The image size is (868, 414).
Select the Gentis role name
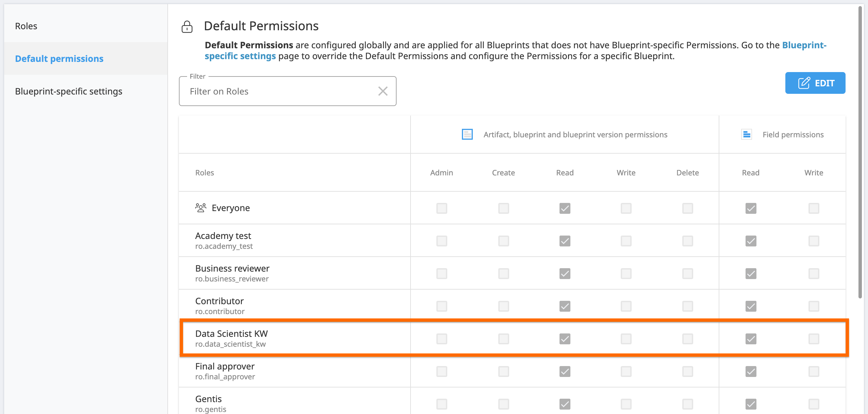[x=208, y=399]
